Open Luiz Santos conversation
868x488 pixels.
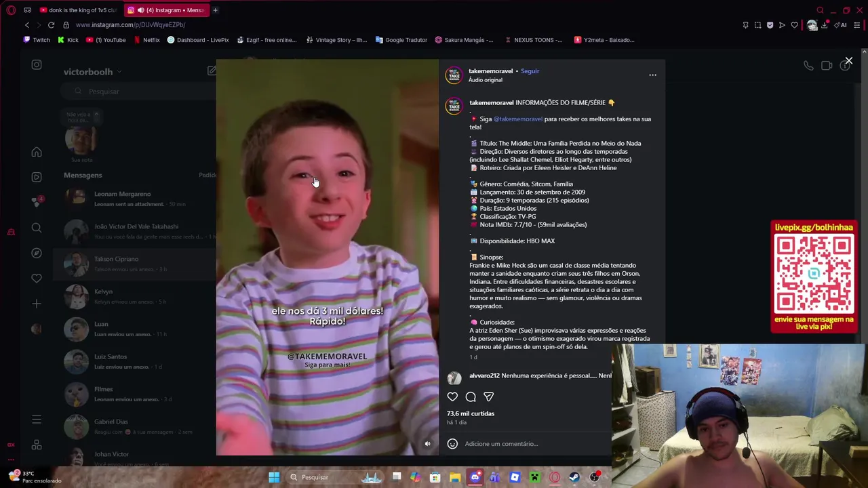coord(136,361)
